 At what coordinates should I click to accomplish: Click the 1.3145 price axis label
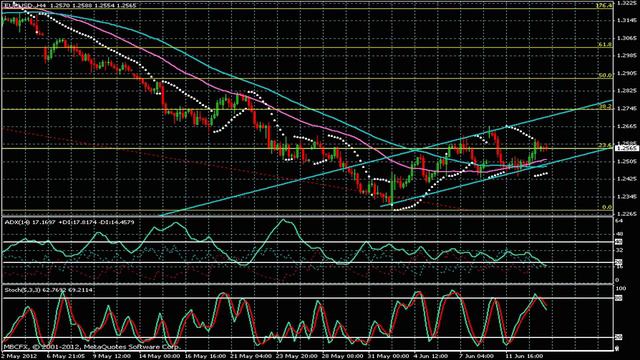tap(627, 20)
